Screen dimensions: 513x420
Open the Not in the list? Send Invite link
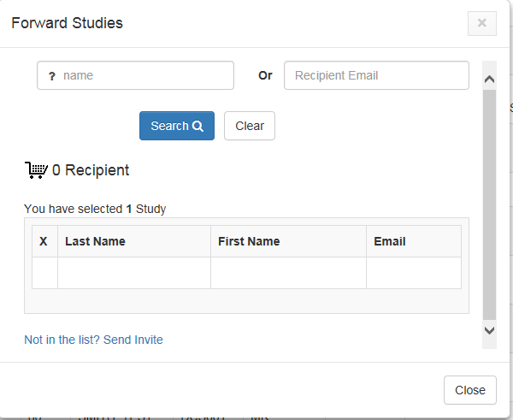(x=93, y=340)
